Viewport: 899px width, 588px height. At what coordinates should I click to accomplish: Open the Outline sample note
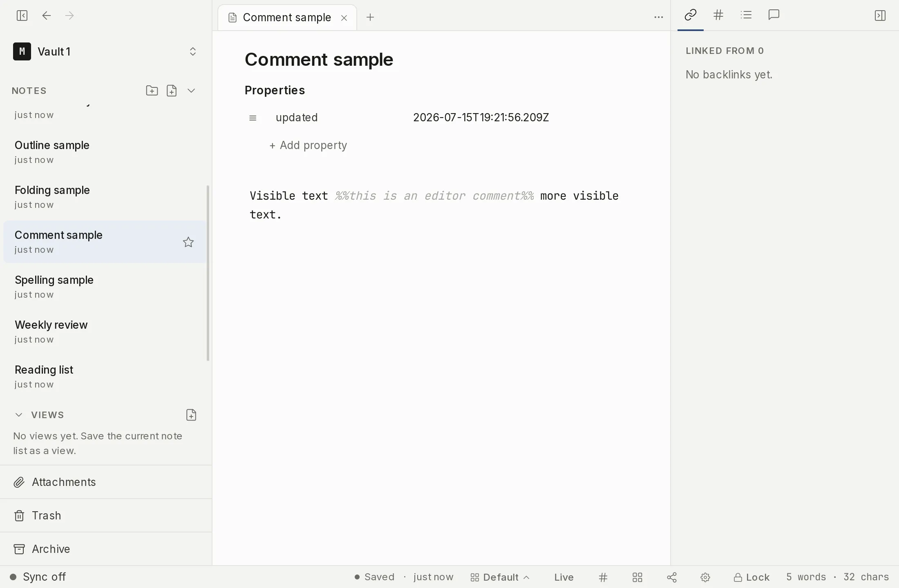point(105,152)
